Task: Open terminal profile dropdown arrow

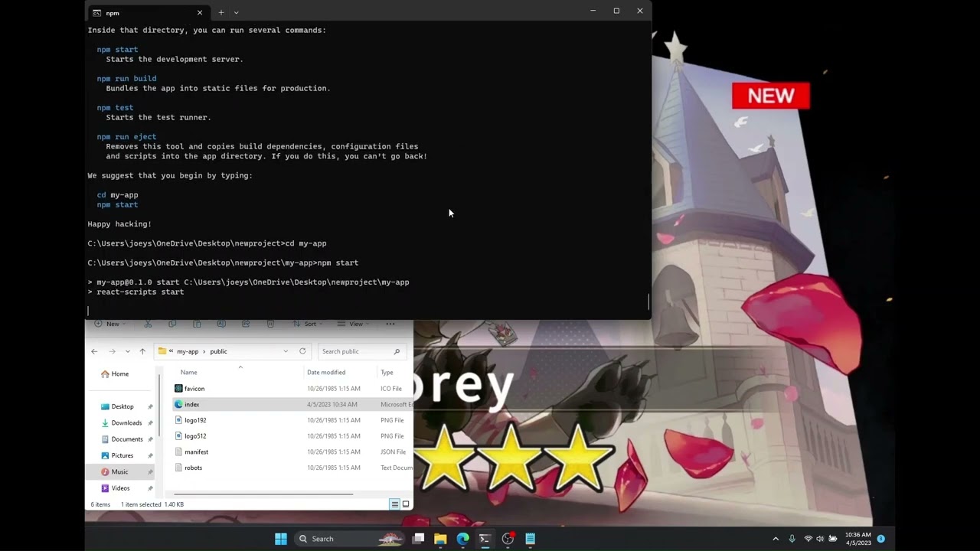Action: tap(236, 12)
